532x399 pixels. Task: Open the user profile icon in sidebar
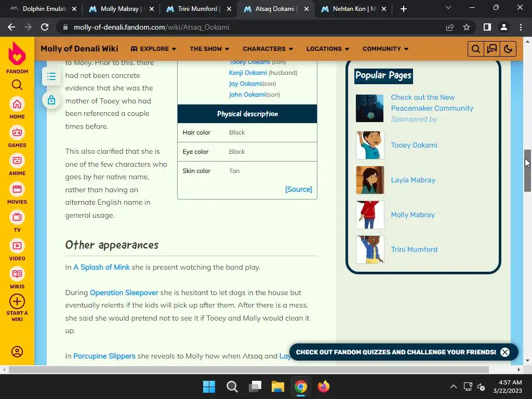[17, 352]
